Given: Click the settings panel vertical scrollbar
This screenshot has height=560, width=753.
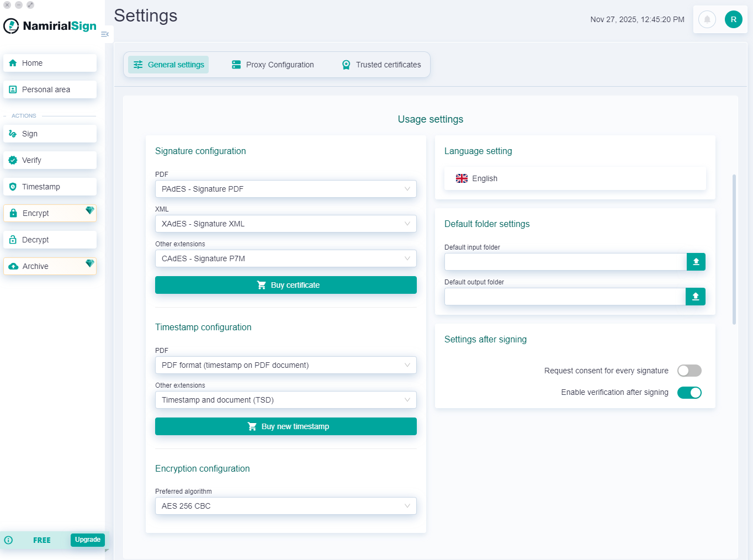Looking at the screenshot, I should 734,249.
